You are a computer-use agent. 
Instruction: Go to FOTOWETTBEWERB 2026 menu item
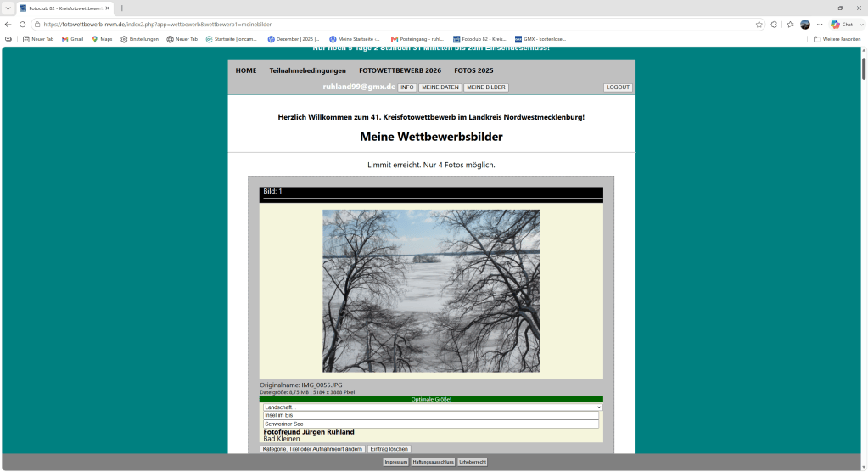pyautogui.click(x=400, y=71)
